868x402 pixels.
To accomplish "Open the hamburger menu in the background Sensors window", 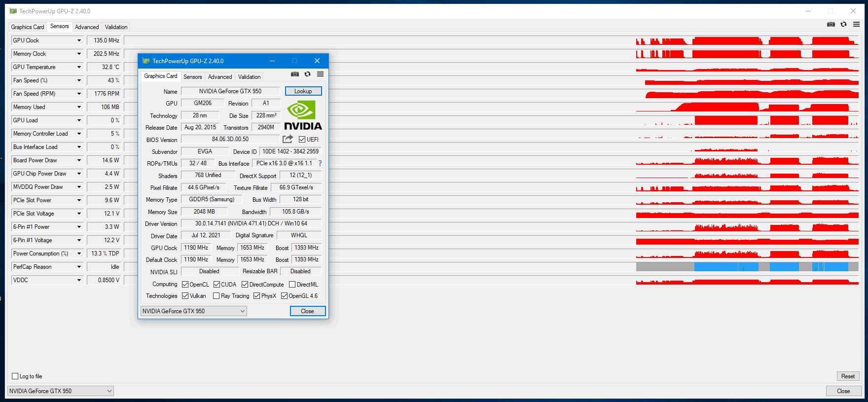I will pos(856,24).
